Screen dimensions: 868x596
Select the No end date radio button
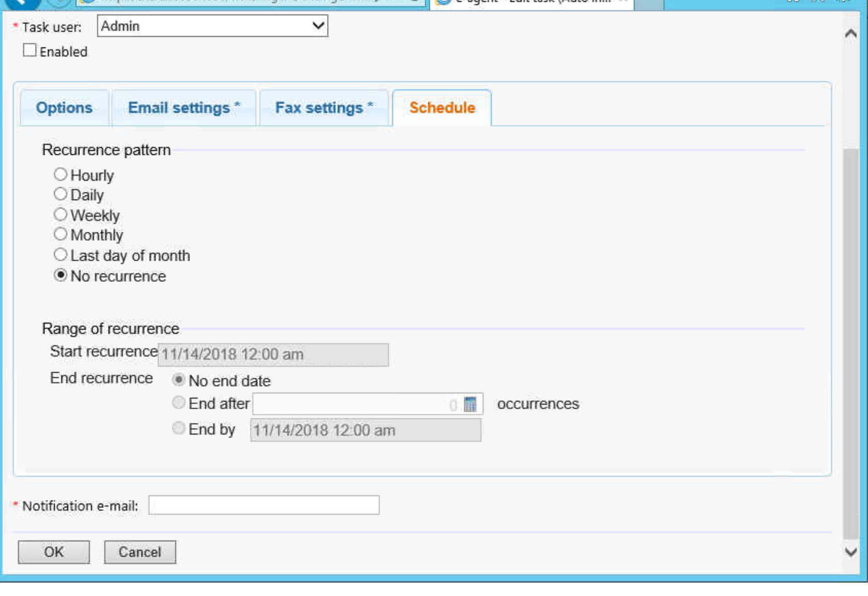pyautogui.click(x=179, y=380)
